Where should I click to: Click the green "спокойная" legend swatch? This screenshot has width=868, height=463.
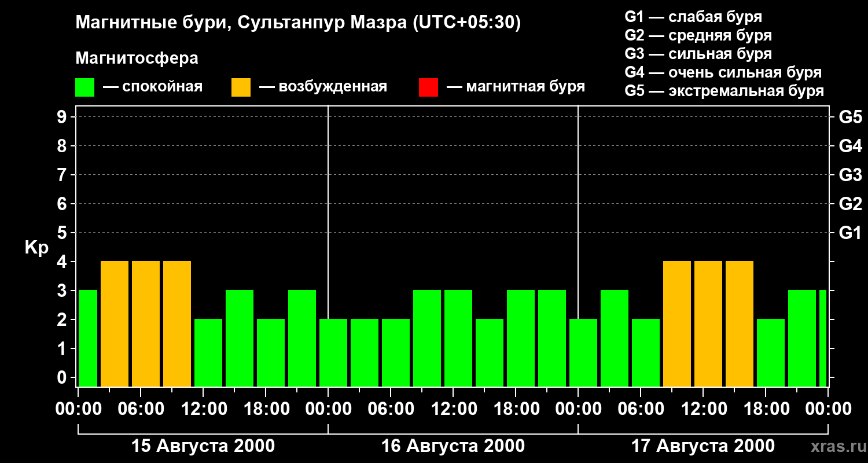[x=85, y=87]
